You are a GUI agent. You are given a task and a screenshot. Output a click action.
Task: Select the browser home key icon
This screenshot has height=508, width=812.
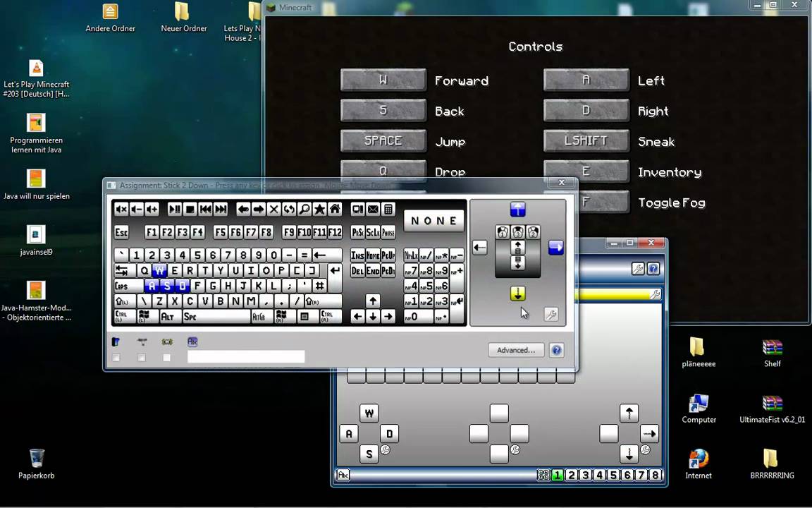coord(335,210)
